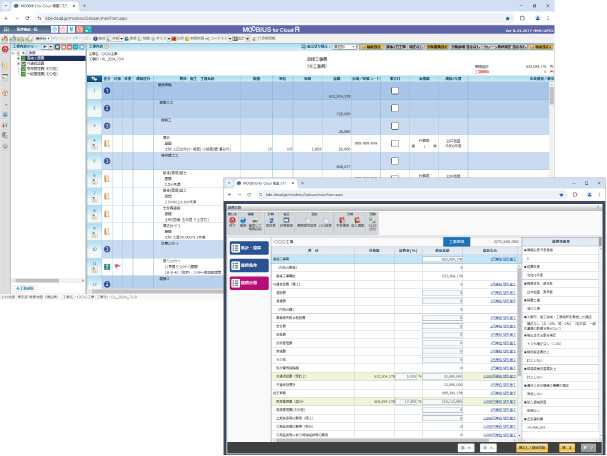Select the pink tab in popup sidebar

[246, 283]
